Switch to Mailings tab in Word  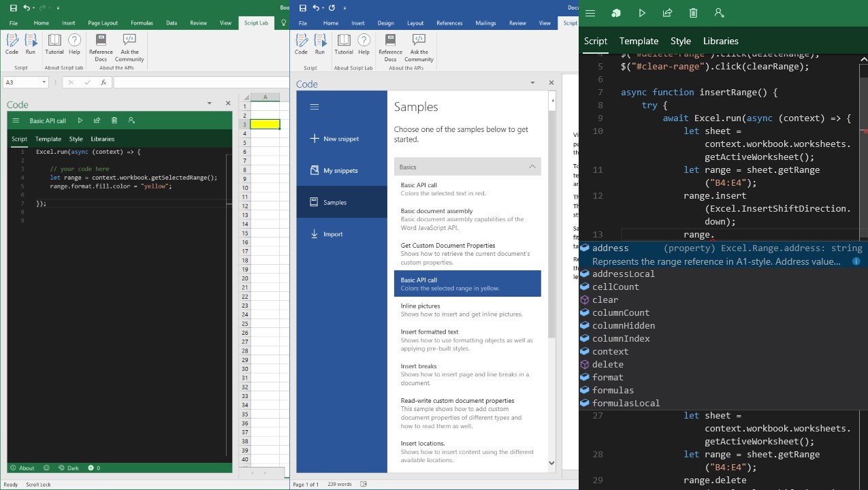pyautogui.click(x=485, y=23)
